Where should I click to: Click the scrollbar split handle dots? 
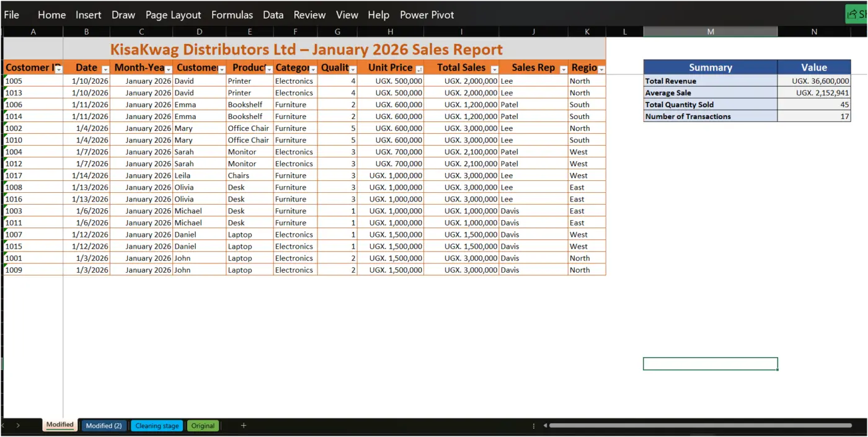[534, 426]
